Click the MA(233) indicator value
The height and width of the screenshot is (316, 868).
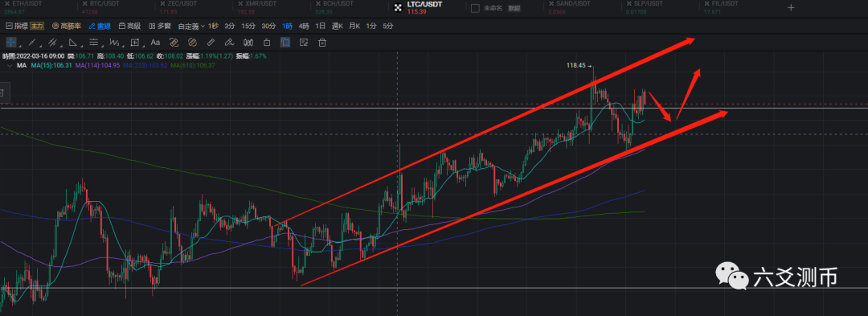[145, 65]
